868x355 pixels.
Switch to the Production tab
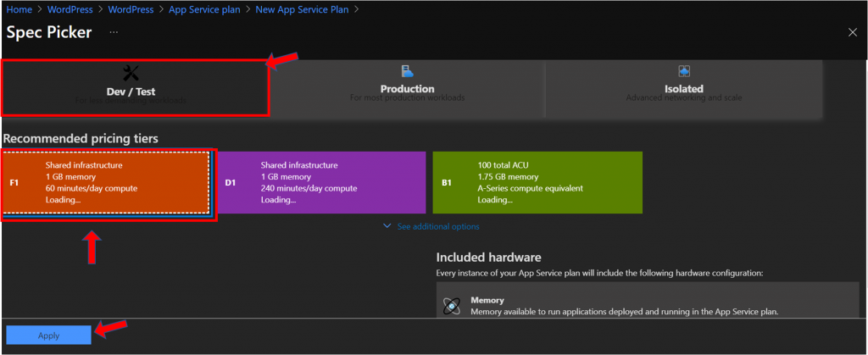click(408, 88)
